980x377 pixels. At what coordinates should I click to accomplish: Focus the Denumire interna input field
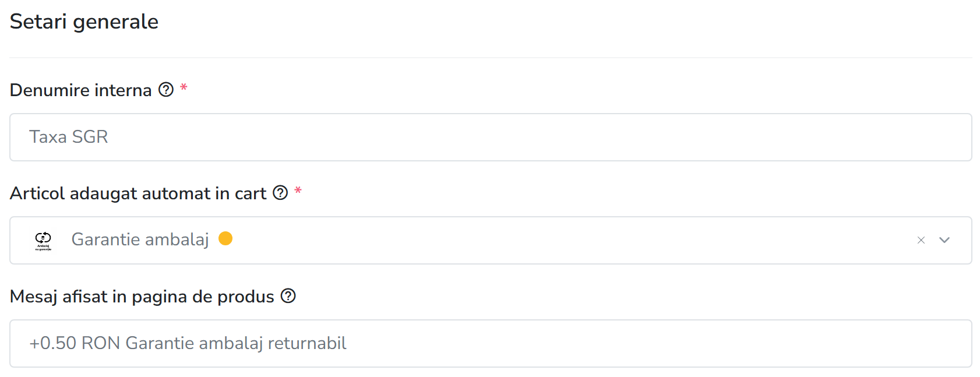(x=491, y=137)
